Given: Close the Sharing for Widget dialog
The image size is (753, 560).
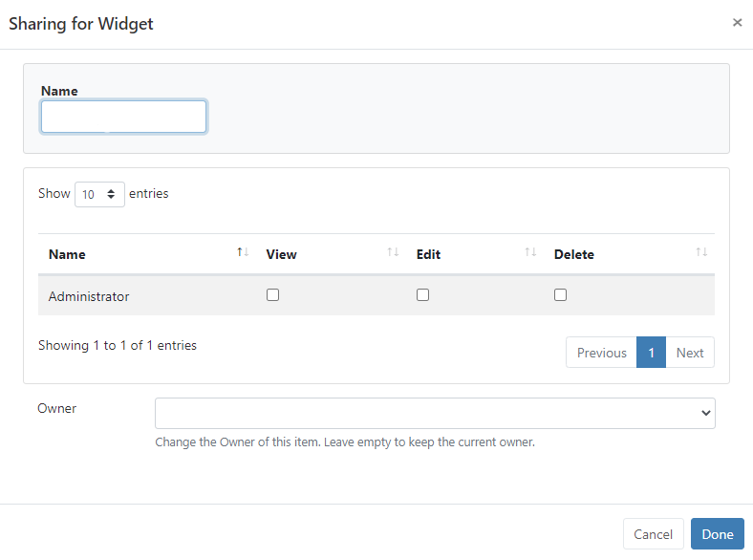Looking at the screenshot, I should click(737, 23).
